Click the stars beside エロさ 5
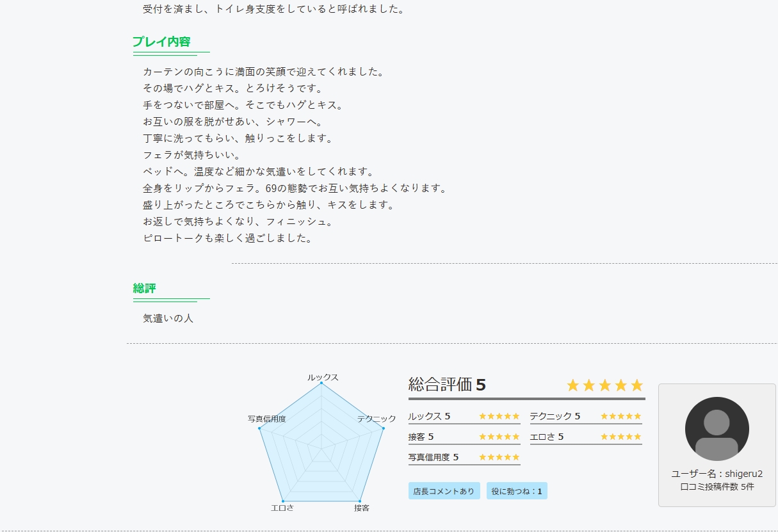 [x=620, y=437]
